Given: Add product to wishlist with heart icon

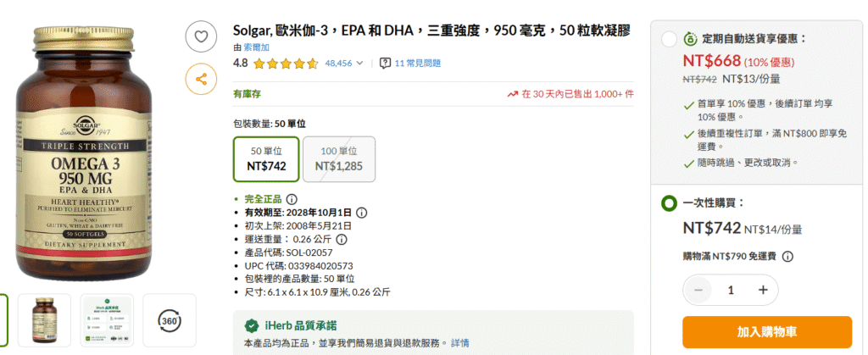Looking at the screenshot, I should (x=201, y=36).
